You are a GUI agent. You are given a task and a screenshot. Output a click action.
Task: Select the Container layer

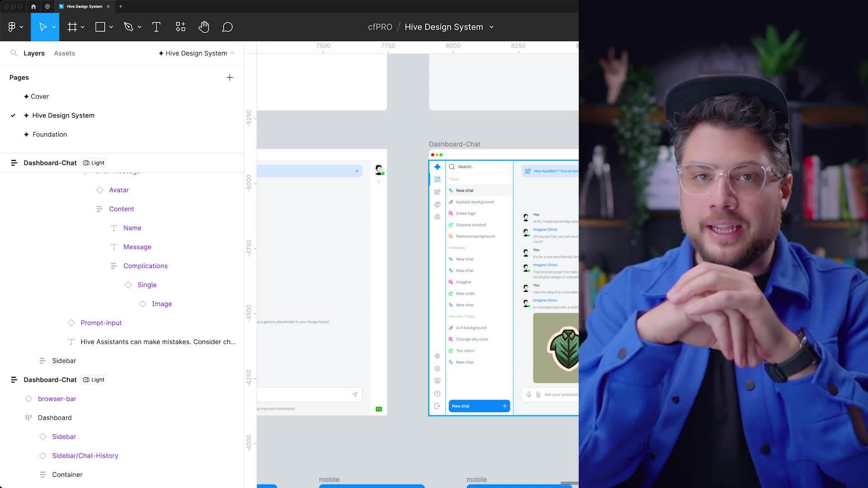coord(67,475)
